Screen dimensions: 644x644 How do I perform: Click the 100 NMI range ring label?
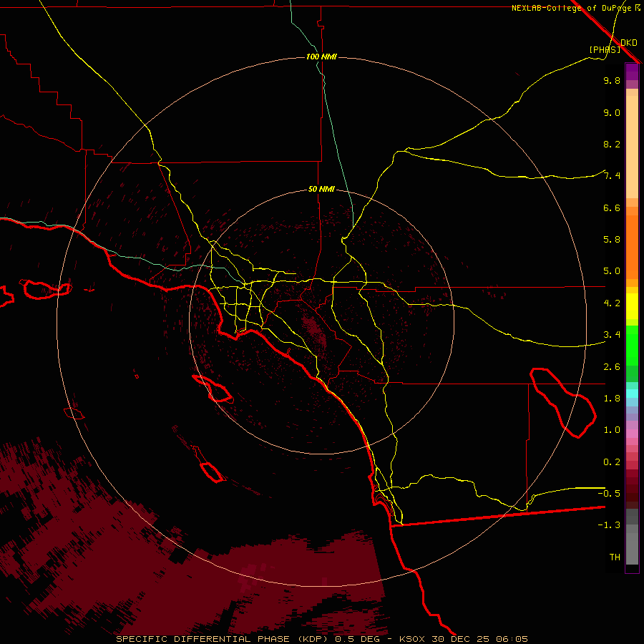coord(321,57)
